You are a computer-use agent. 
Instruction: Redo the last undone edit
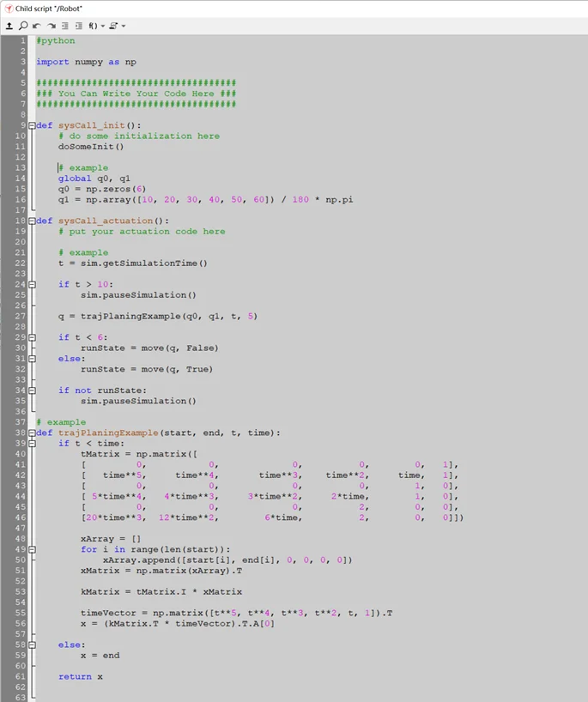pyautogui.click(x=51, y=26)
